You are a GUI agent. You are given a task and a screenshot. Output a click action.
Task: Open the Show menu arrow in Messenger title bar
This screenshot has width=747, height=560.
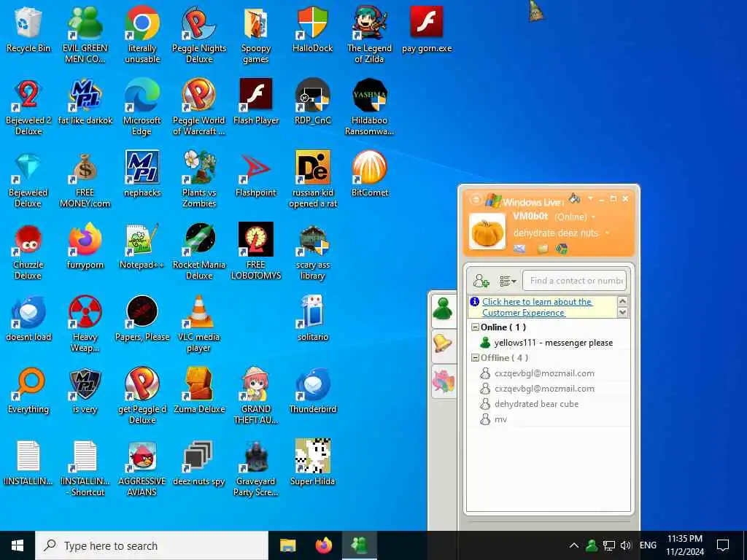point(590,198)
